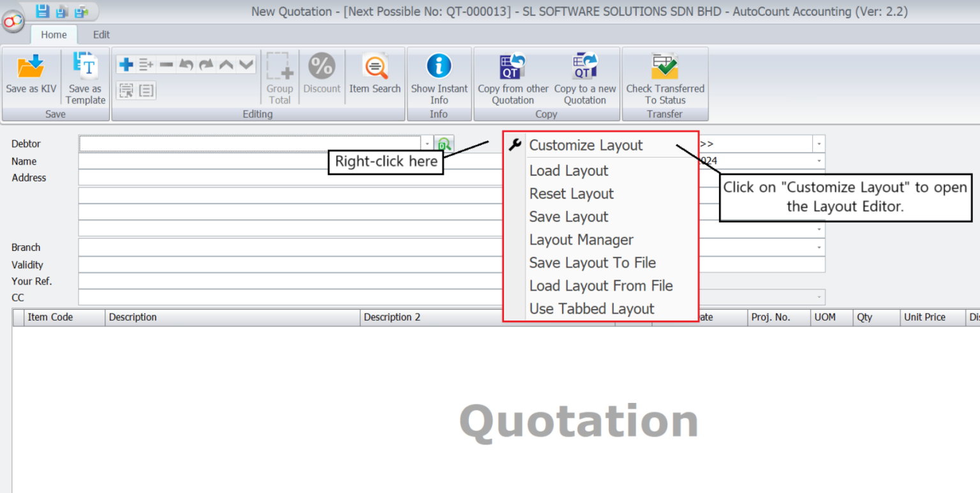980x493 pixels.
Task: Click the Discount percent icon
Action: (322, 66)
